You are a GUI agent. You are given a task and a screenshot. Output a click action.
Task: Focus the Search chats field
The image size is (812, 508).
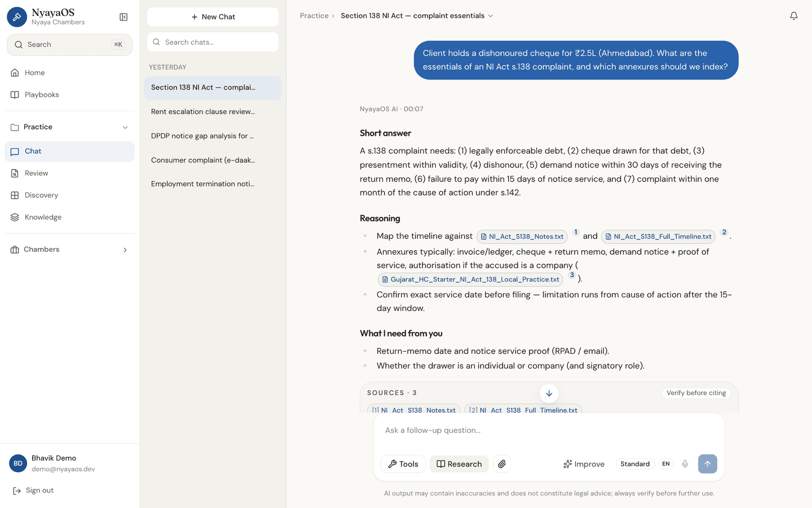[x=213, y=42]
